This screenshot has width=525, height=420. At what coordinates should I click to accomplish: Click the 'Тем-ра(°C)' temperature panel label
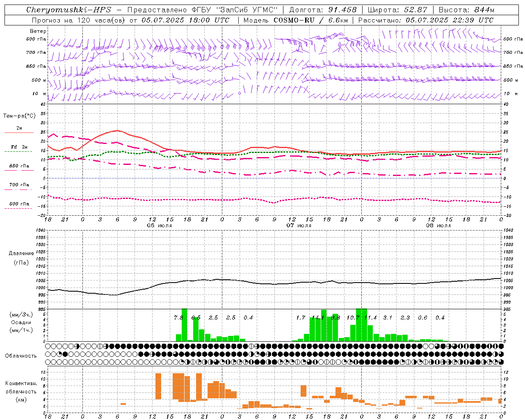(19, 116)
